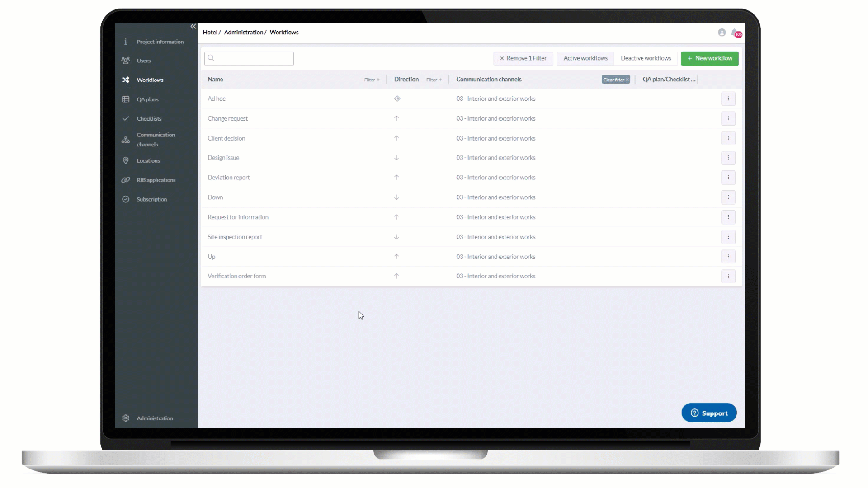The height and width of the screenshot is (488, 868).
Task: Open Communication channels sidebar item
Action: click(156, 140)
